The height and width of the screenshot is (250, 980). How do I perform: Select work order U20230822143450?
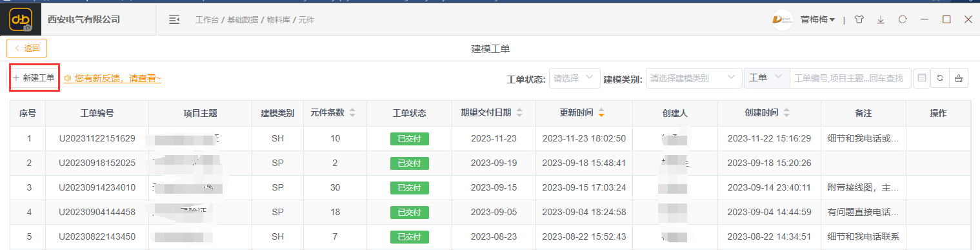[97, 236]
